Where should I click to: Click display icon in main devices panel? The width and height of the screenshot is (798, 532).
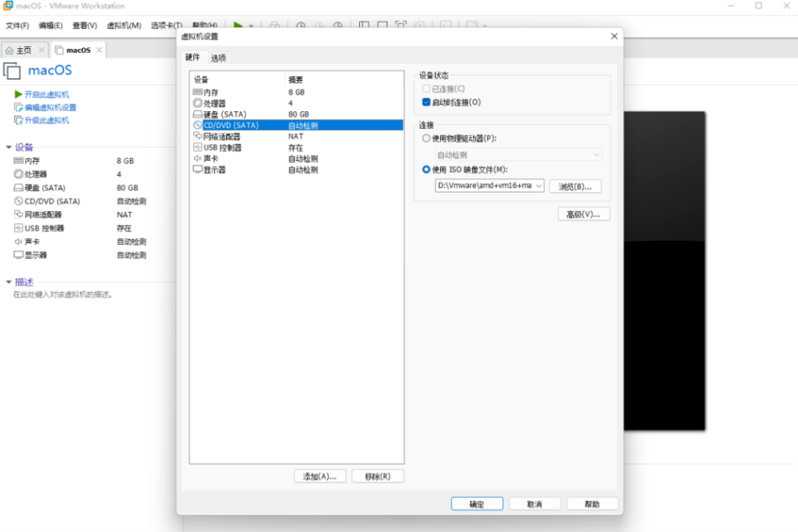(x=19, y=255)
